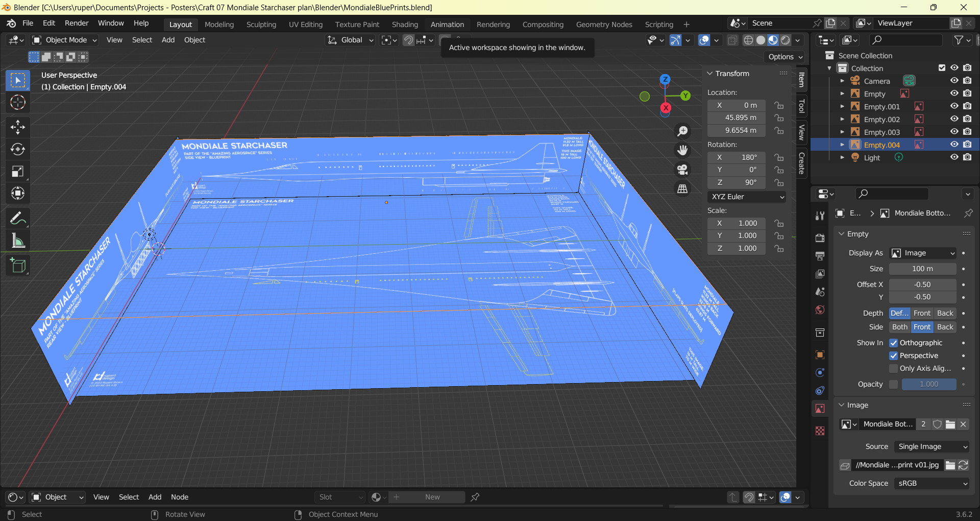Activate the Annotate tool

point(18,219)
